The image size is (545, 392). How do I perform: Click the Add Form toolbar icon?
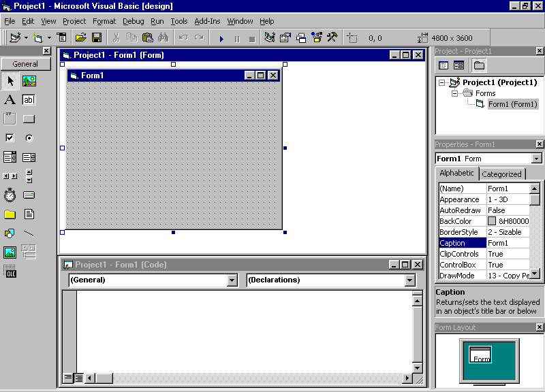pyautogui.click(x=37, y=37)
